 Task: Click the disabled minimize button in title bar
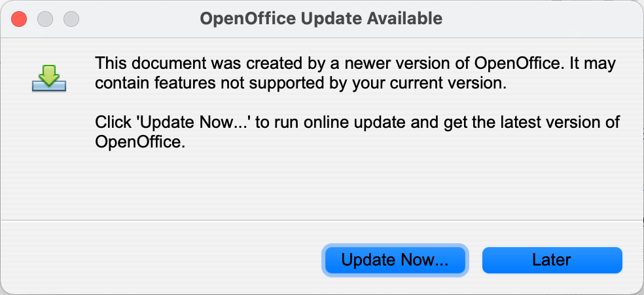coord(45,19)
